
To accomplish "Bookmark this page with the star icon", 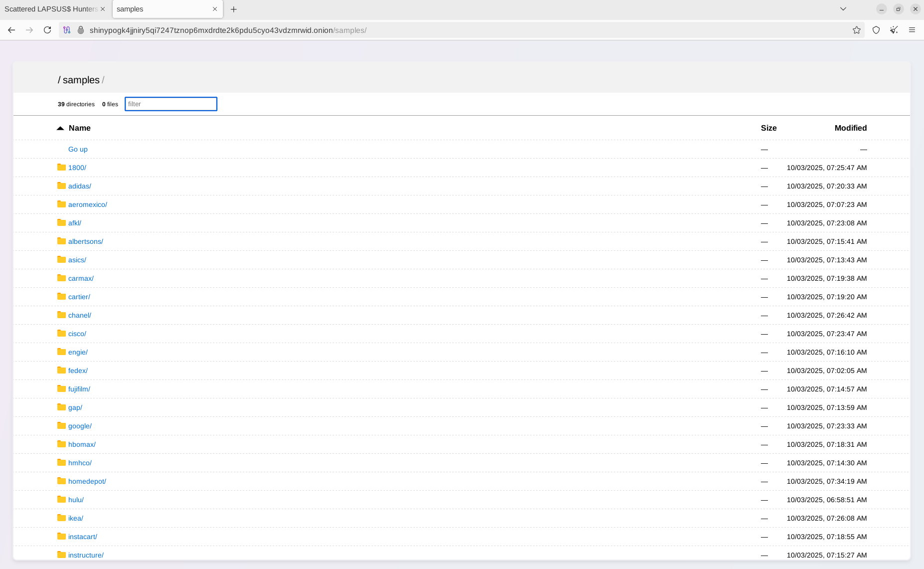I will pos(856,30).
